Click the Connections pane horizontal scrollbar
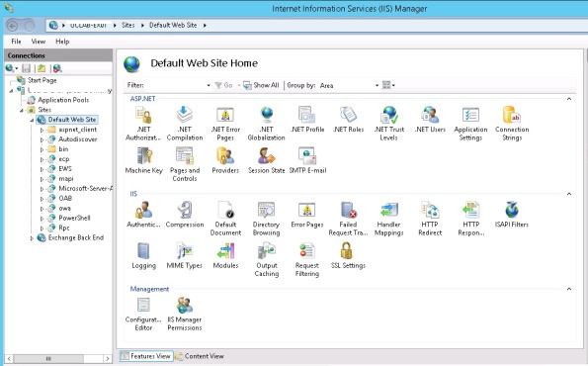 point(58,358)
